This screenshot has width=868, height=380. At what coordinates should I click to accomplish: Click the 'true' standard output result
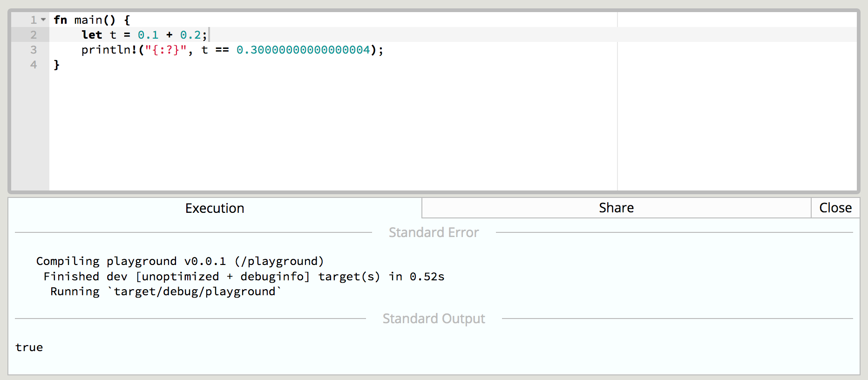[x=29, y=347]
